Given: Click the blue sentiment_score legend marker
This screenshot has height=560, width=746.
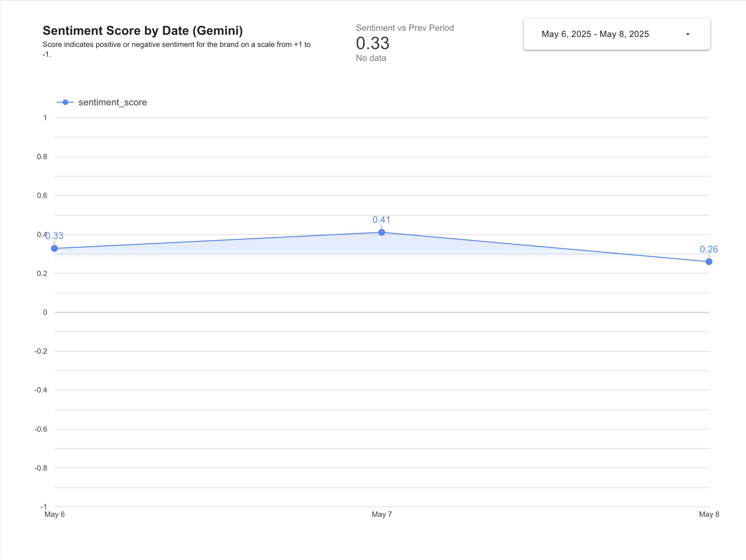Looking at the screenshot, I should 65,102.
